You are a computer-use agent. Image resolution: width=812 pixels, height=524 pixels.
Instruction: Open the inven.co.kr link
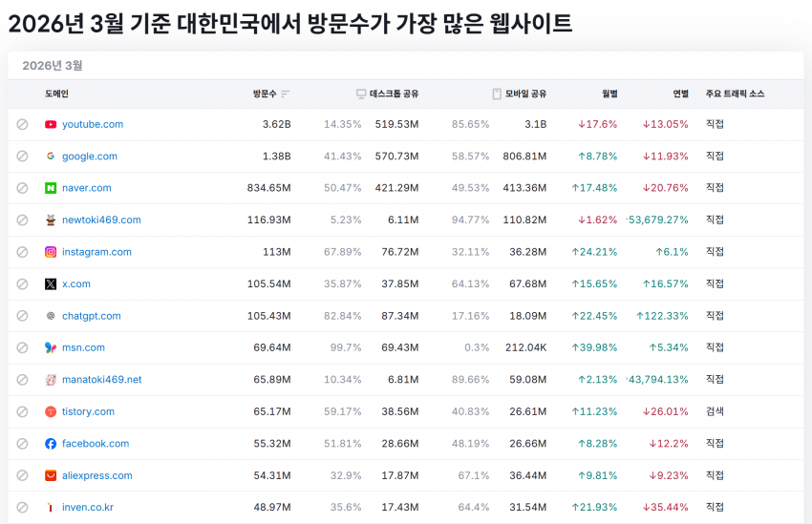click(88, 508)
